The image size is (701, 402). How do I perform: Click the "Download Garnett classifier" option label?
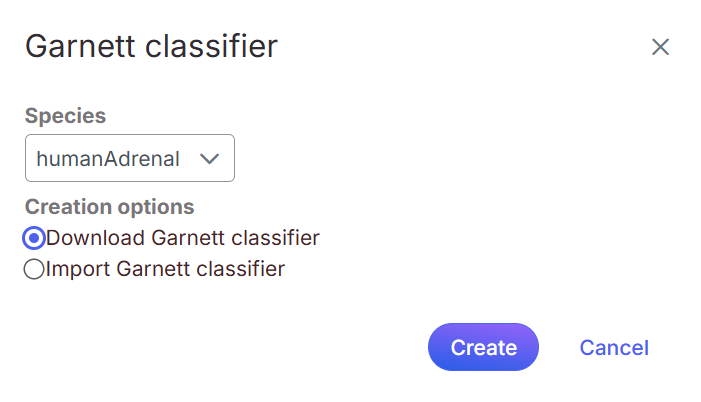183,238
